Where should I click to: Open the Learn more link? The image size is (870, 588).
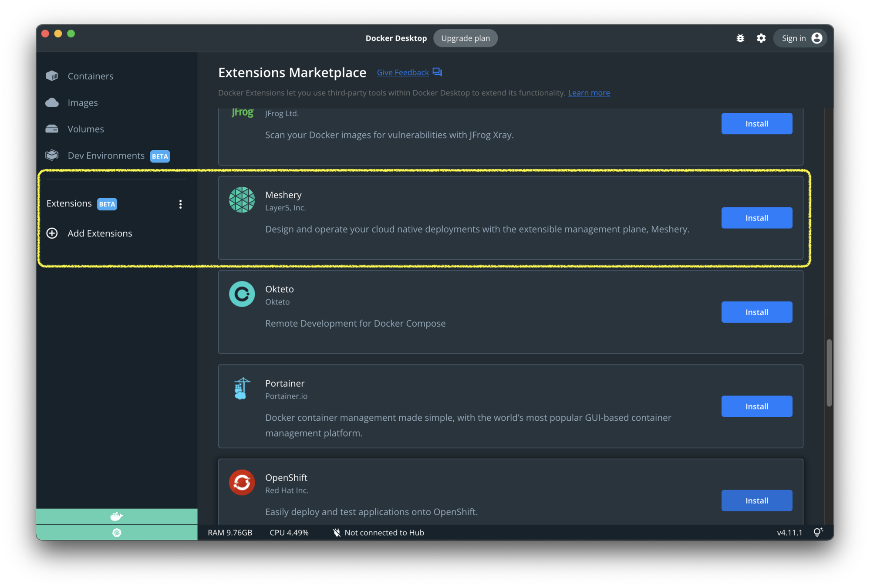589,93
